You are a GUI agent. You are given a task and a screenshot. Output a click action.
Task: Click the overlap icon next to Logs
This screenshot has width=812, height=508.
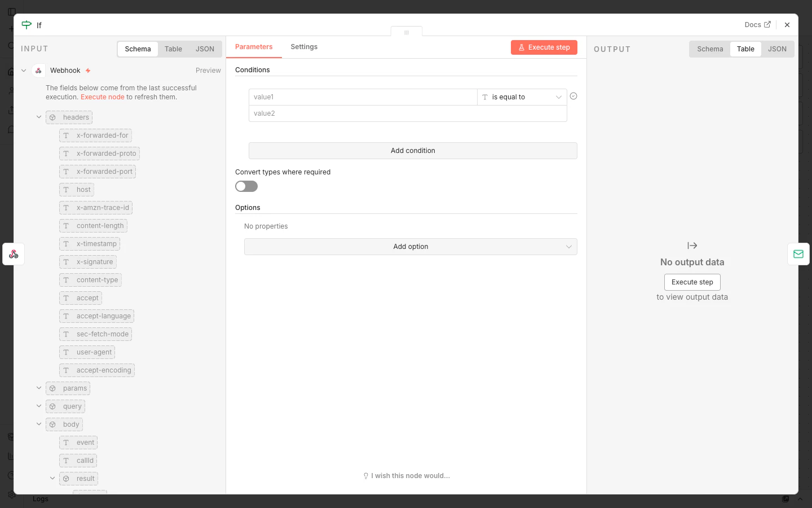(786, 499)
